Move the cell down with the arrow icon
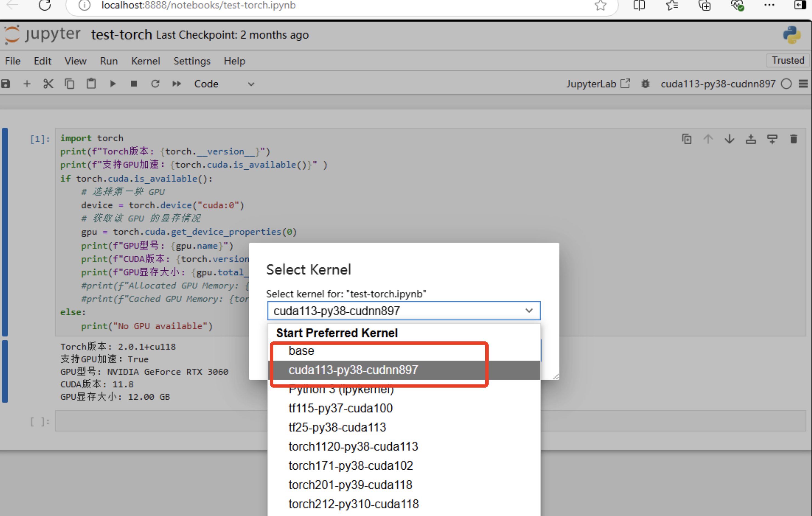Image resolution: width=812 pixels, height=516 pixels. point(729,139)
